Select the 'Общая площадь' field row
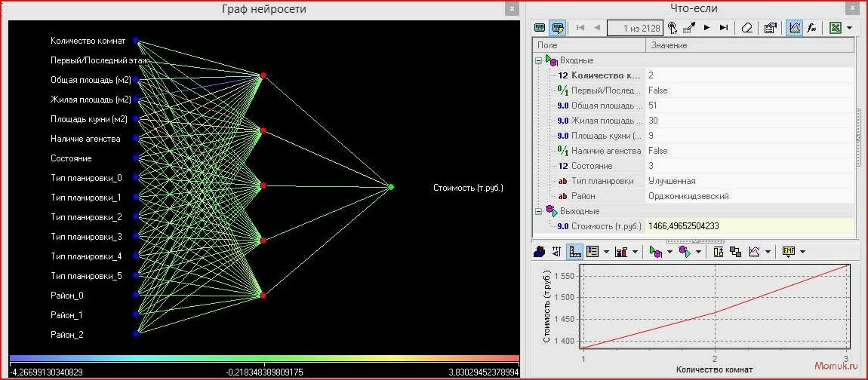The height and width of the screenshot is (380, 868). [694, 105]
